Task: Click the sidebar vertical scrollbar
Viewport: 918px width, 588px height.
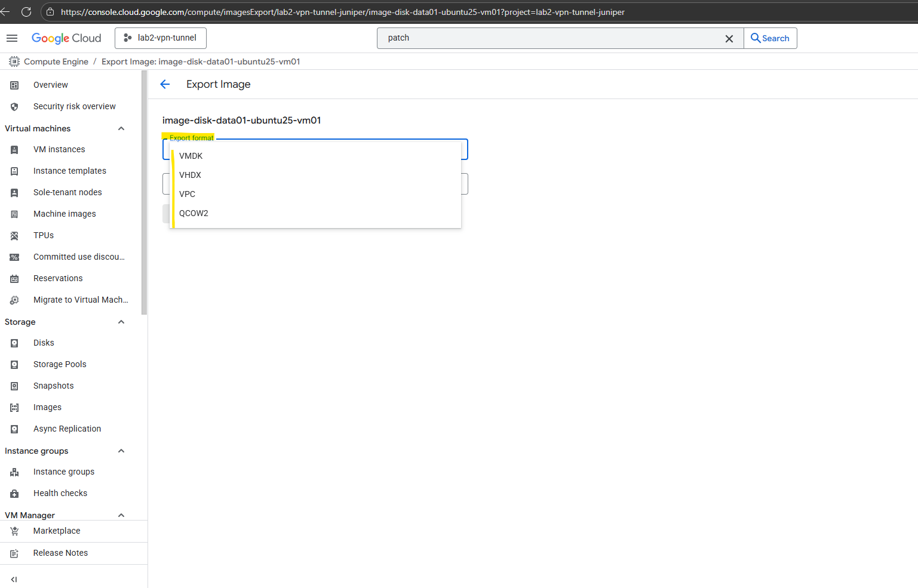Action: click(144, 192)
